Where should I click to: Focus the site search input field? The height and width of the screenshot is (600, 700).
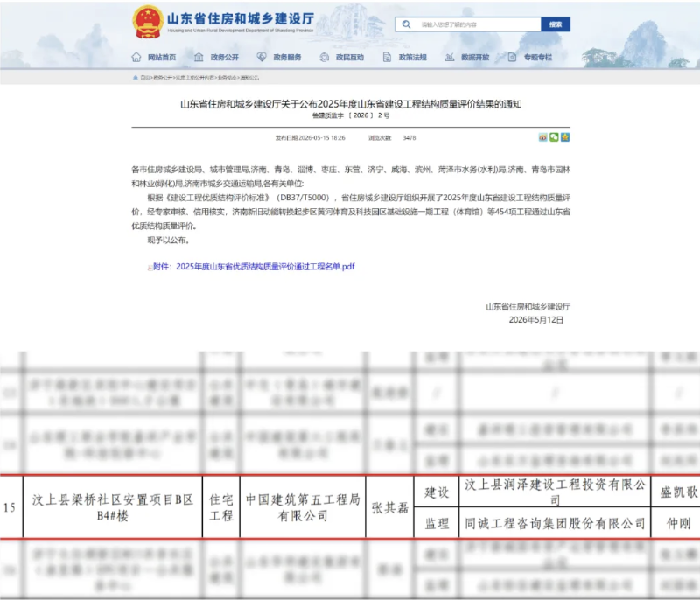(468, 24)
